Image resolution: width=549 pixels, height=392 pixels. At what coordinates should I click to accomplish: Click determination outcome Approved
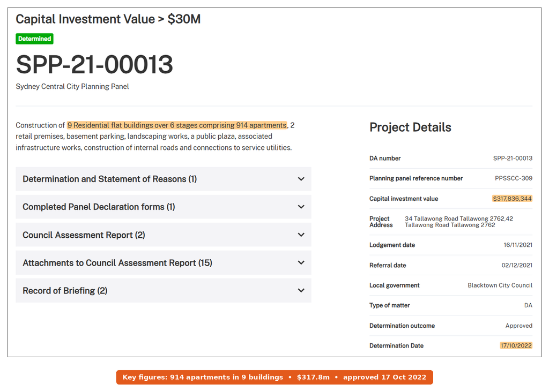[x=519, y=326]
